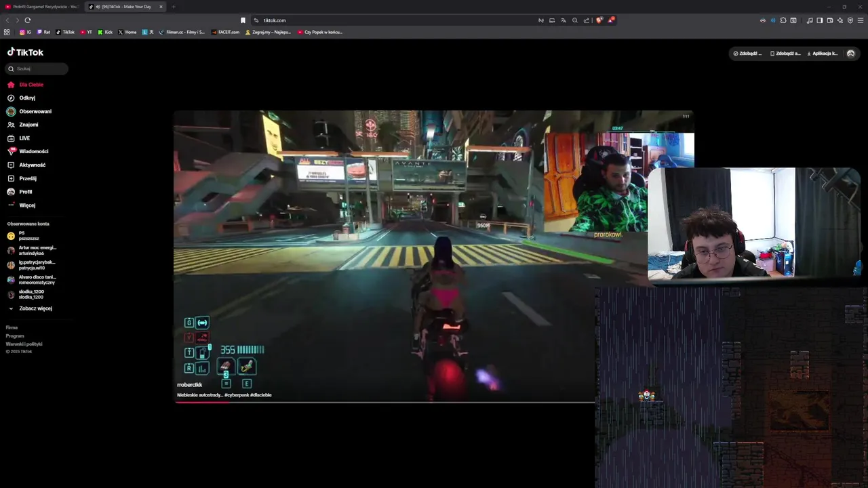Open the VPN shield toolbar icon
The height and width of the screenshot is (488, 868).
pos(850,20)
